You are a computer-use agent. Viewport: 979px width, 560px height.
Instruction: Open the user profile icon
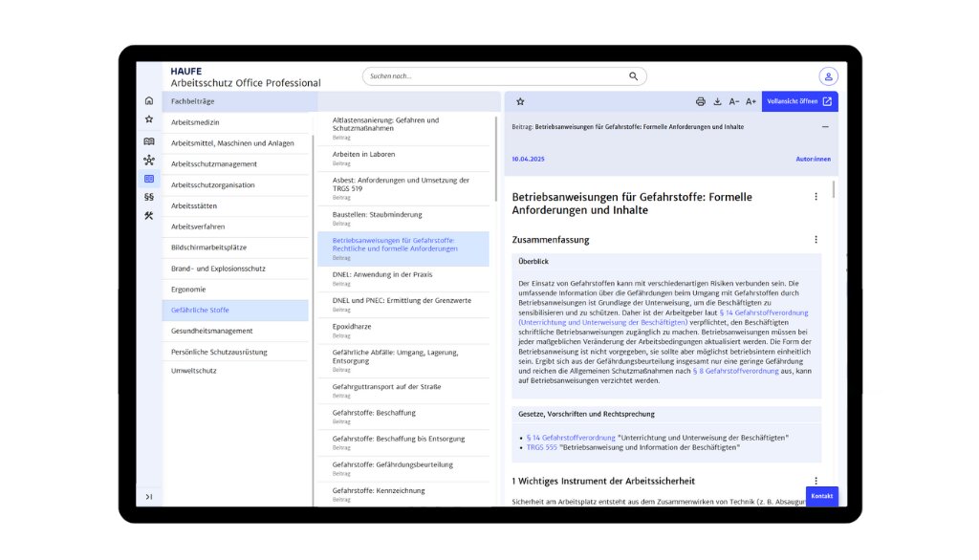tap(828, 76)
